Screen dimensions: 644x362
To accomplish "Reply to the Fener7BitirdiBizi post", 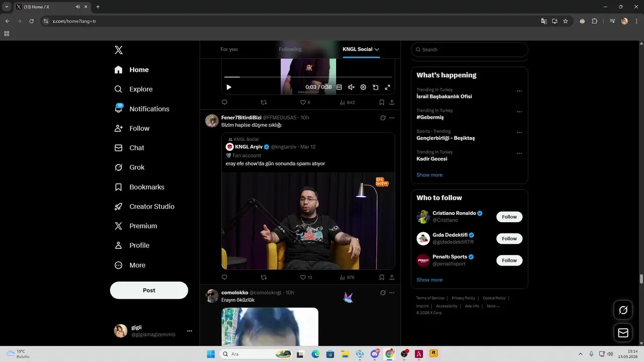I will click(x=224, y=277).
